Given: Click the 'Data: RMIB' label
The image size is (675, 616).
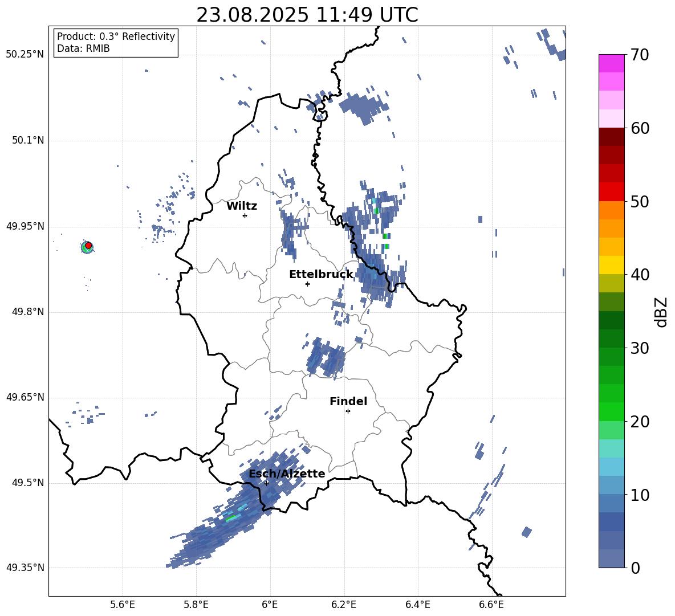Looking at the screenshot, I should (83, 48).
